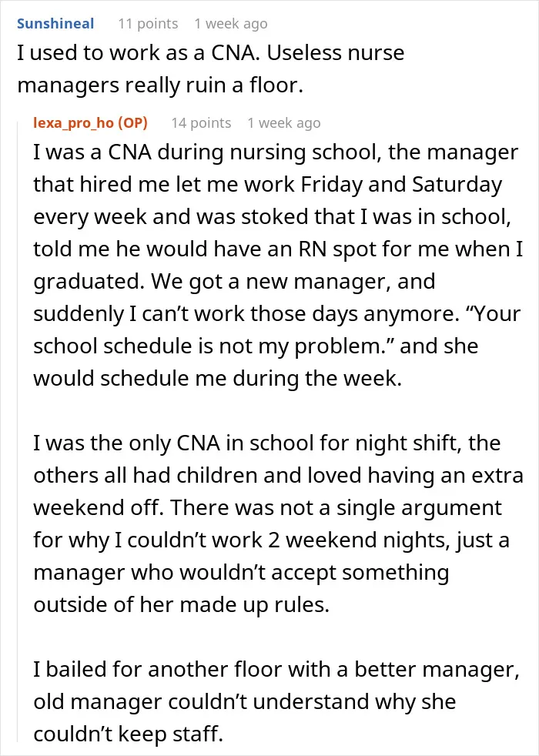Click the paragraph beginning "I was the only CNA"
Screen dimensions: 539x756
click(278, 524)
